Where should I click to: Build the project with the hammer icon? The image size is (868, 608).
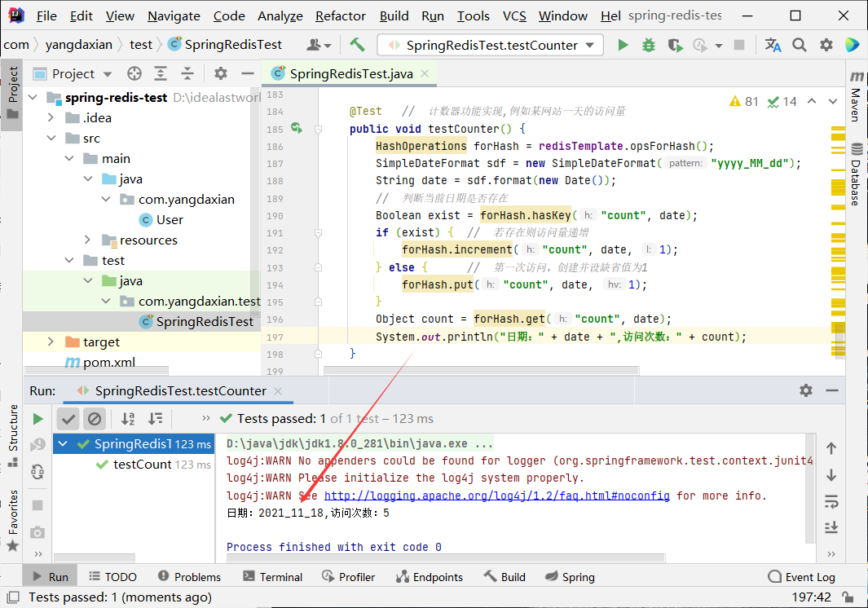(x=357, y=44)
